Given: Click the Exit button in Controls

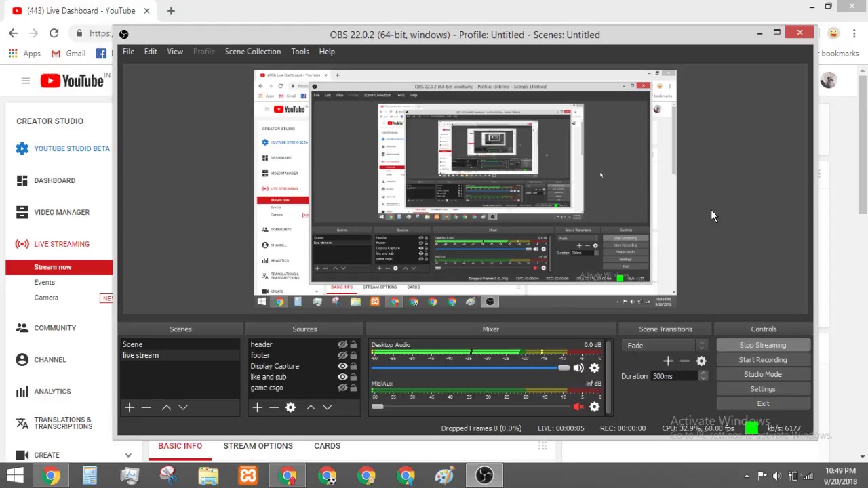Looking at the screenshot, I should click(763, 403).
